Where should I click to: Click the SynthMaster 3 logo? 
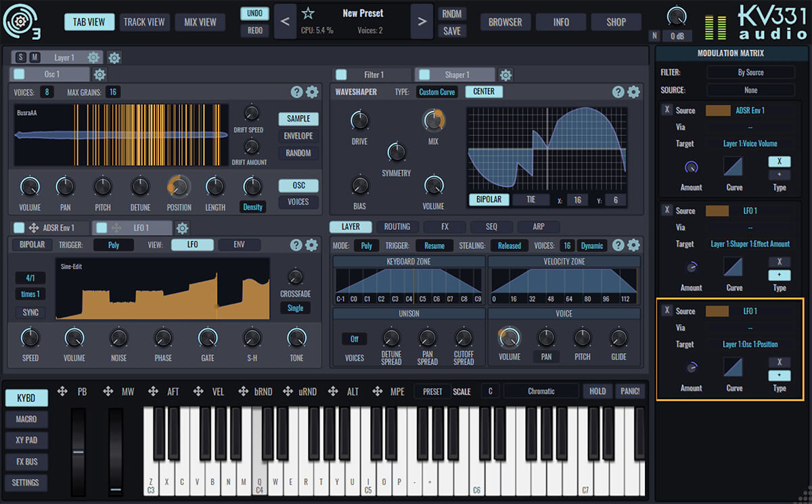(20, 22)
